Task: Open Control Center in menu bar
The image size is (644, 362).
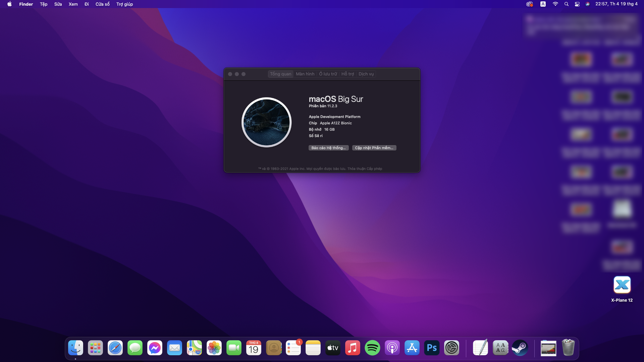Action: click(577, 4)
